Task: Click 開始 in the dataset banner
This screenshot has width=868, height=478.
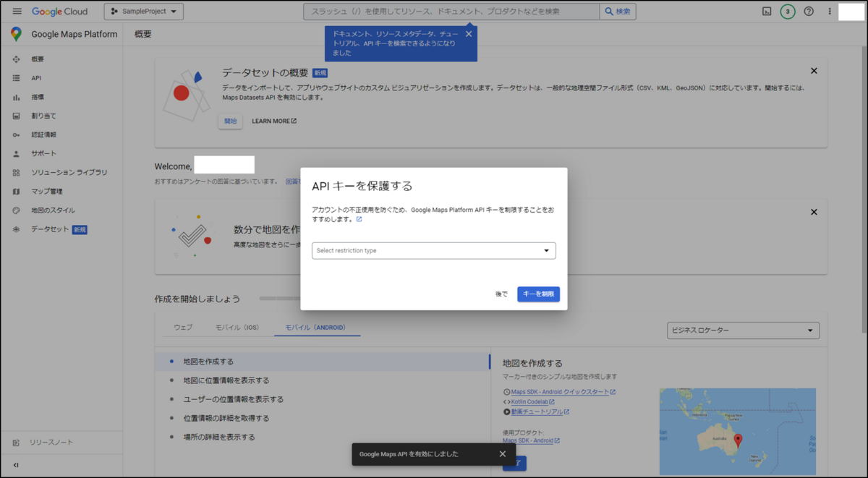Action: pyautogui.click(x=230, y=121)
